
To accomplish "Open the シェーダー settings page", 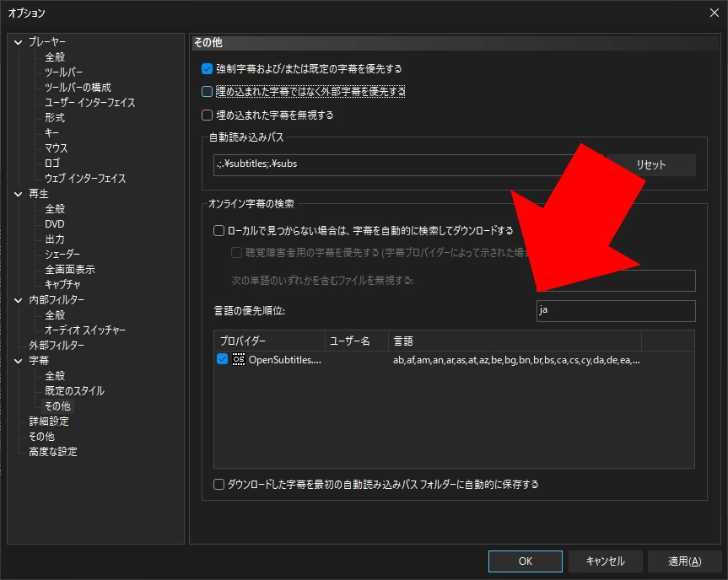I will [62, 255].
